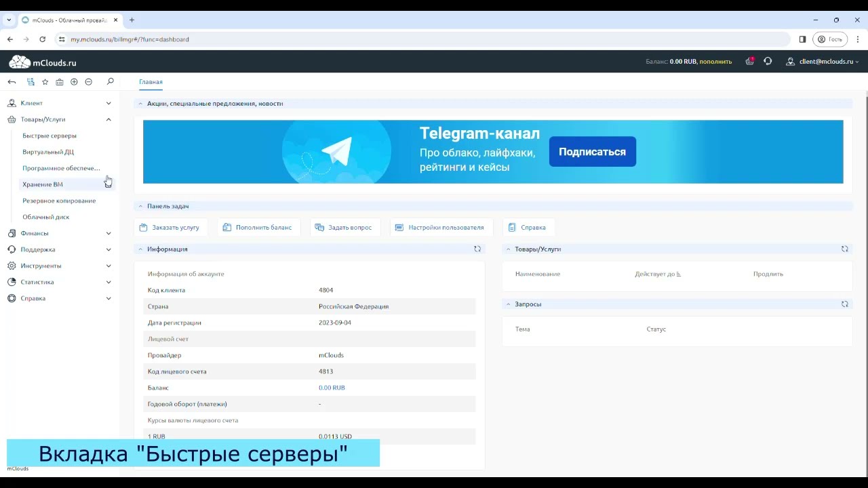Open client@mclouds.ru account dropdown

(x=829, y=62)
